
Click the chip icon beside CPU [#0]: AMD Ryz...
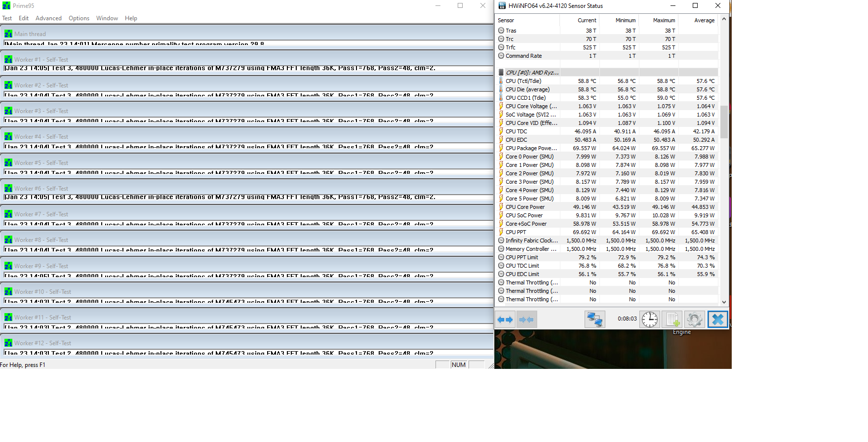(501, 73)
